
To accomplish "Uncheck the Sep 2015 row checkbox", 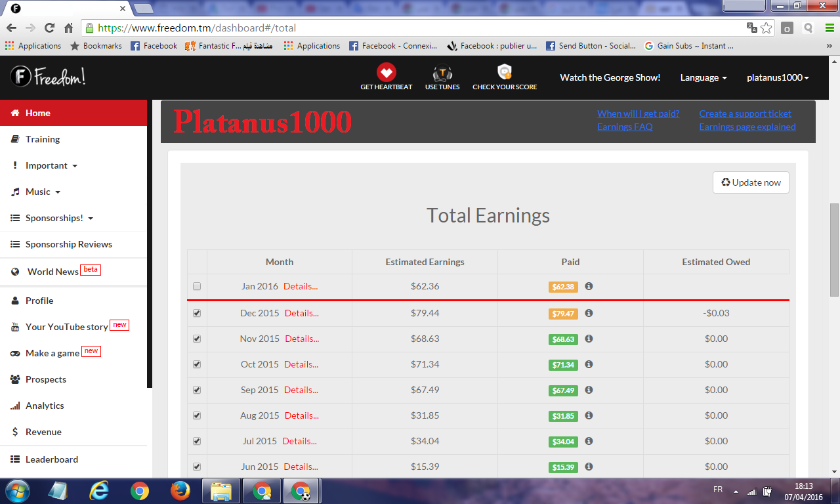I will (x=197, y=390).
